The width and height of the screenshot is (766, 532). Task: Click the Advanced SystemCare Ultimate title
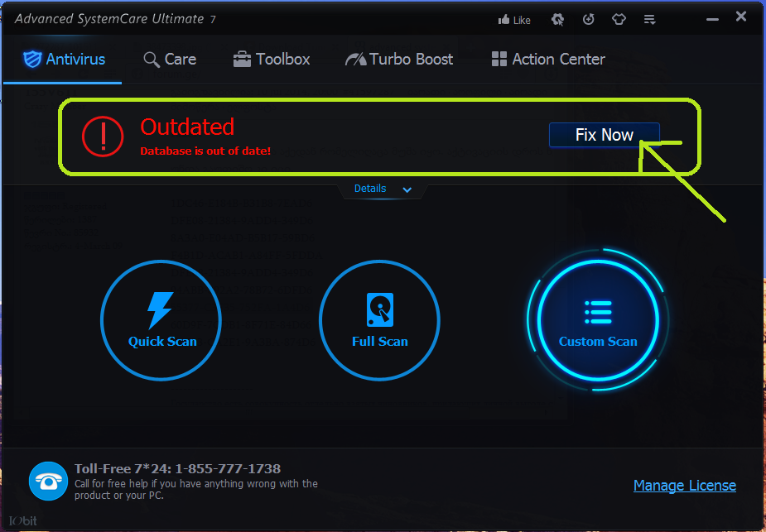point(115,19)
